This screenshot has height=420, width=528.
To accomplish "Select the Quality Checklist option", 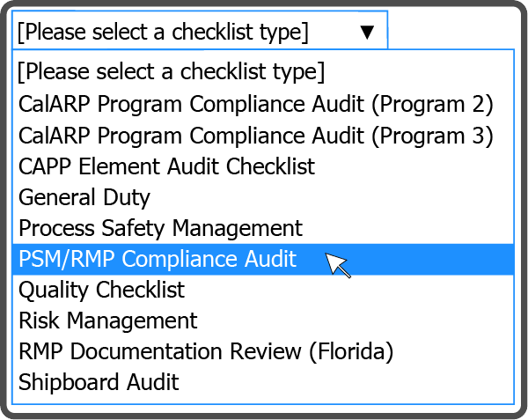I will (102, 290).
